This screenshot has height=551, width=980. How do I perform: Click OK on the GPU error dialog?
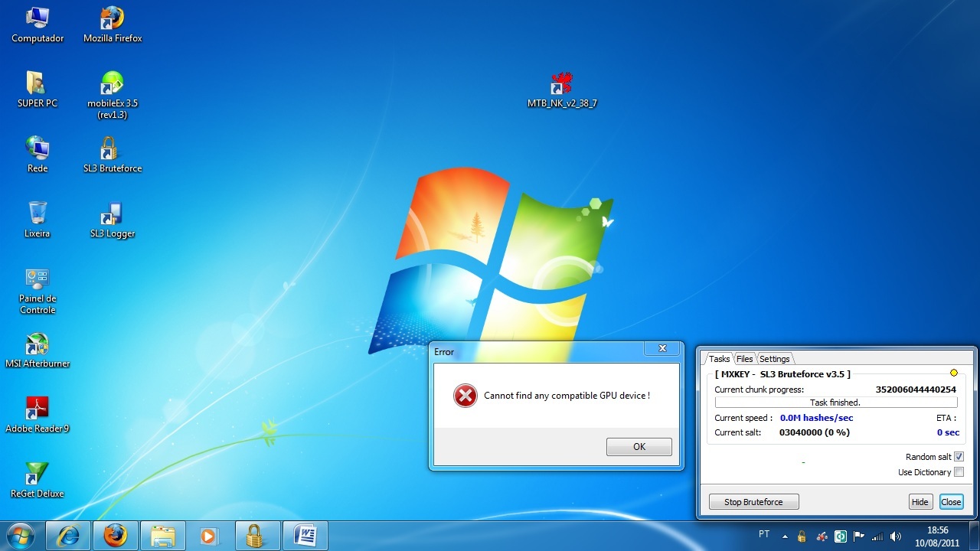639,447
